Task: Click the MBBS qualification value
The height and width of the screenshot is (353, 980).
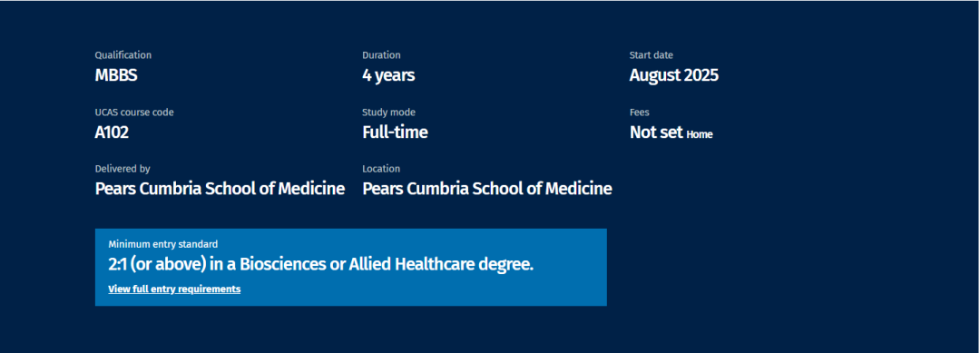Action: tap(116, 75)
